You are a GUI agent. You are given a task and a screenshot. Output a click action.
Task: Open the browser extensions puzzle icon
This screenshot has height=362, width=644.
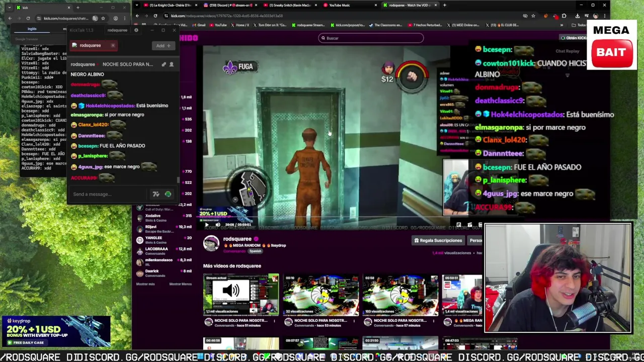[x=564, y=16]
